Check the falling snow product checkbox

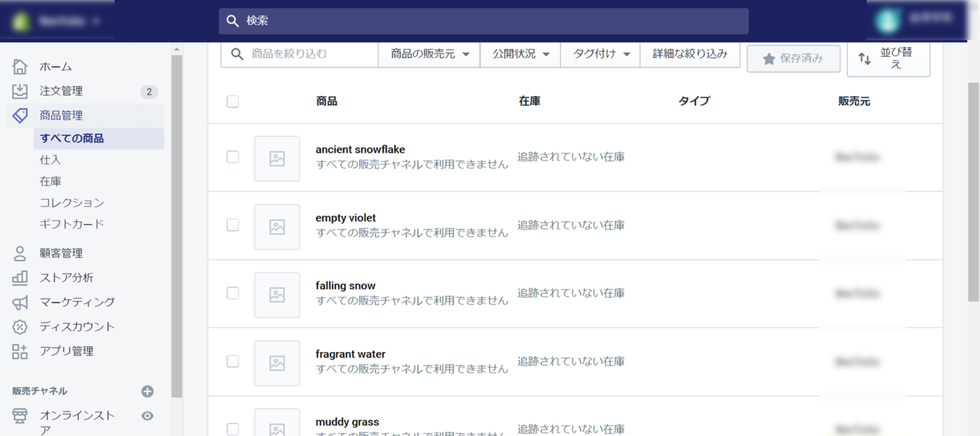233,293
